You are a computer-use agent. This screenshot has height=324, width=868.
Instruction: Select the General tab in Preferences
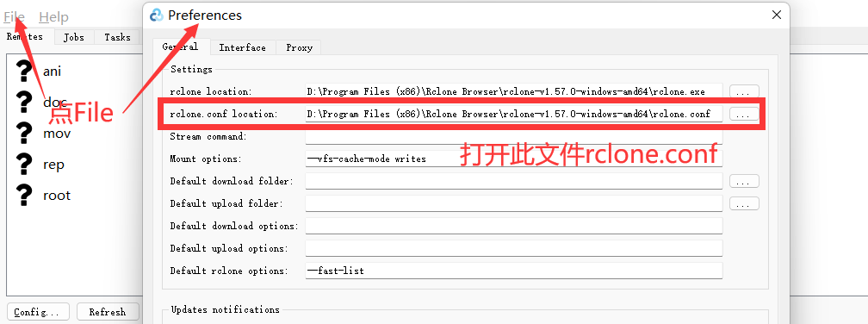(x=180, y=47)
